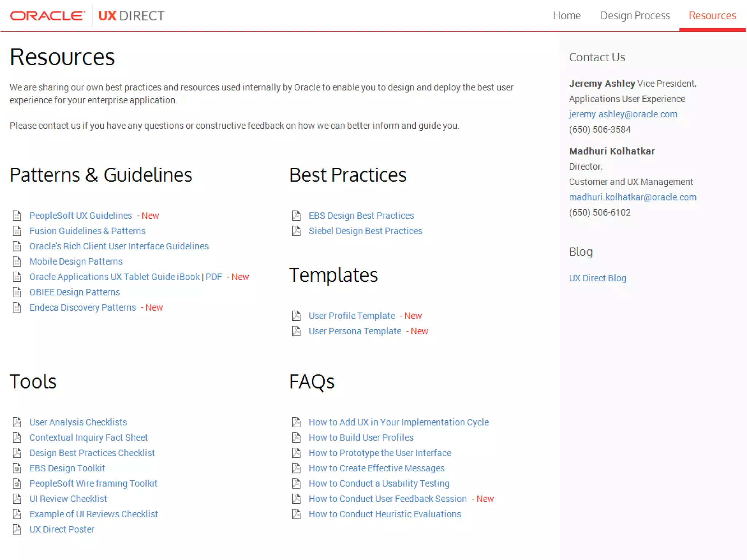Open Fusion Guidelines & Patterns link
The width and height of the screenshot is (747, 560).
(87, 231)
